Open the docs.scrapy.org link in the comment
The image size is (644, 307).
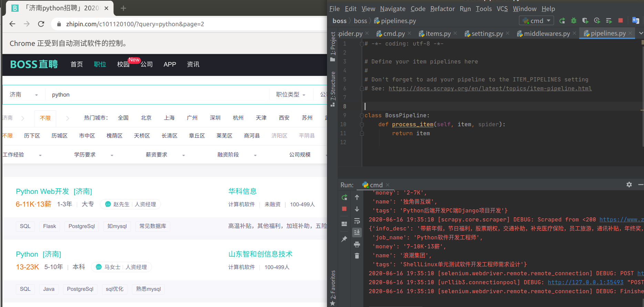pos(490,89)
